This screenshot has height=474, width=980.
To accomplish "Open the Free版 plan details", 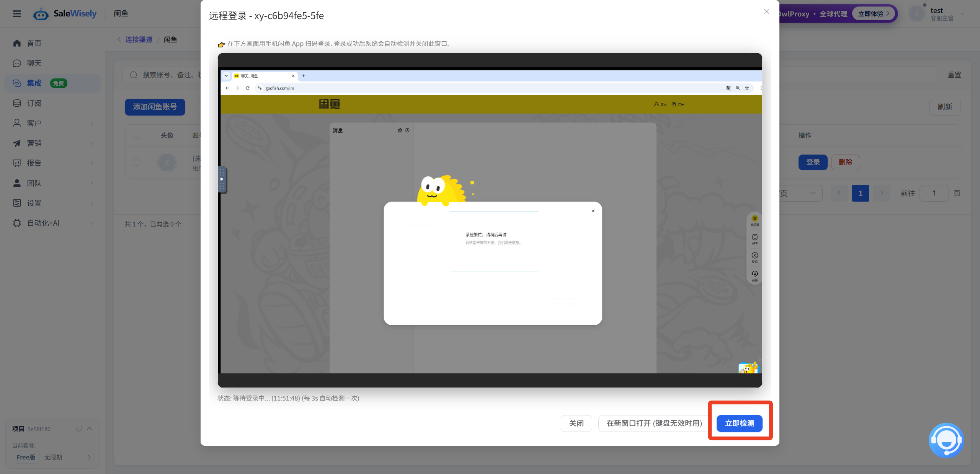I will (52, 457).
